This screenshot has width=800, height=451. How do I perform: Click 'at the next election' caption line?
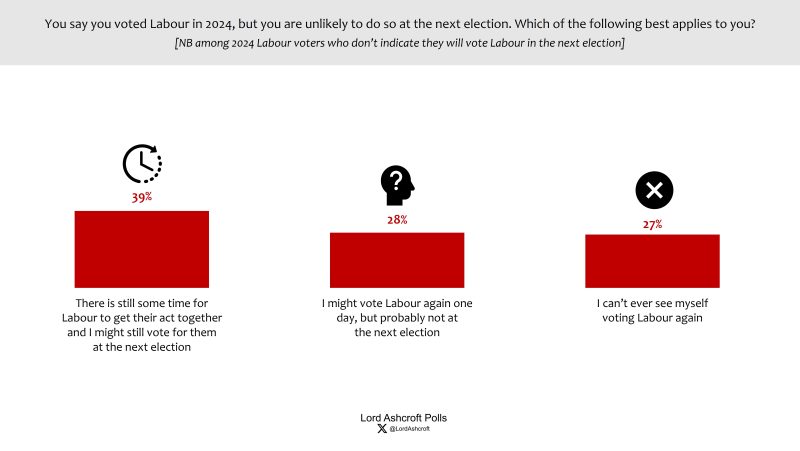pos(142,347)
